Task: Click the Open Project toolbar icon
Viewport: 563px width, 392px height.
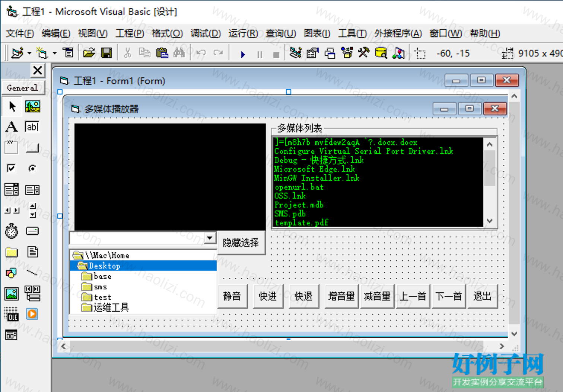Action: [x=89, y=53]
